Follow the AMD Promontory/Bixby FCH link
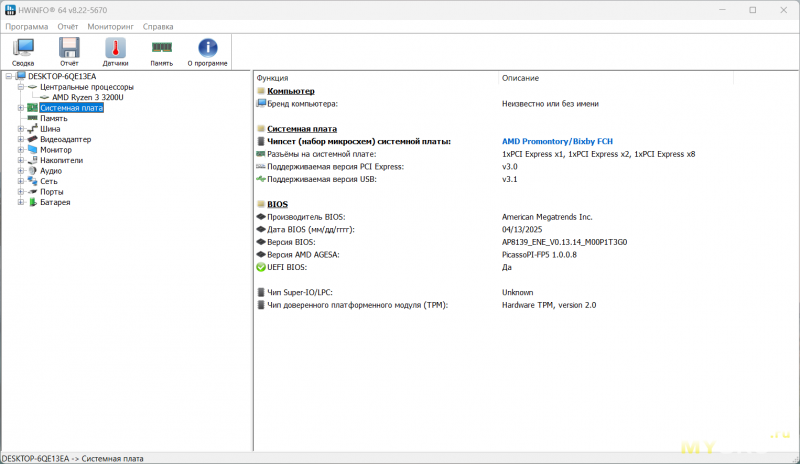Screen dimensions: 800x464 [x=557, y=141]
